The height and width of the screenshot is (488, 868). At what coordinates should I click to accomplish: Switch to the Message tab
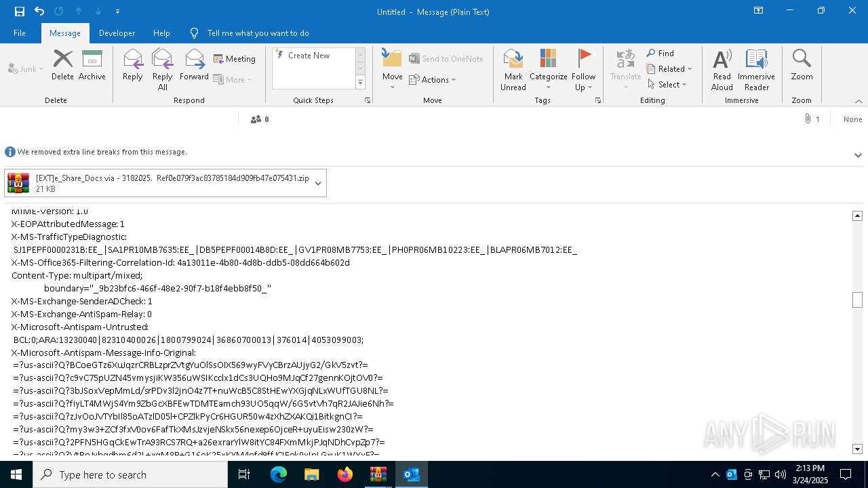(65, 33)
